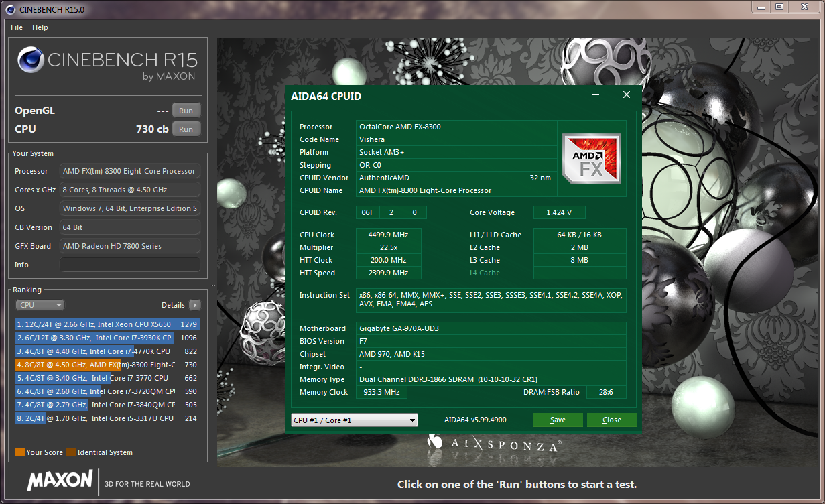This screenshot has height=504, width=825.
Task: Click the Cinebench title bar icon
Action: [11, 9]
